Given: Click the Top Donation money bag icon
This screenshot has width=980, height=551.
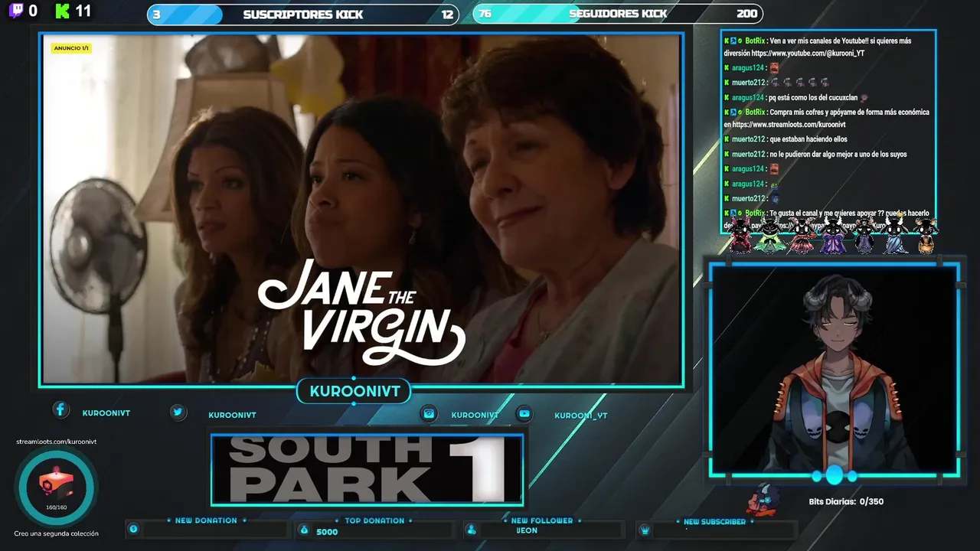Looking at the screenshot, I should click(x=304, y=530).
